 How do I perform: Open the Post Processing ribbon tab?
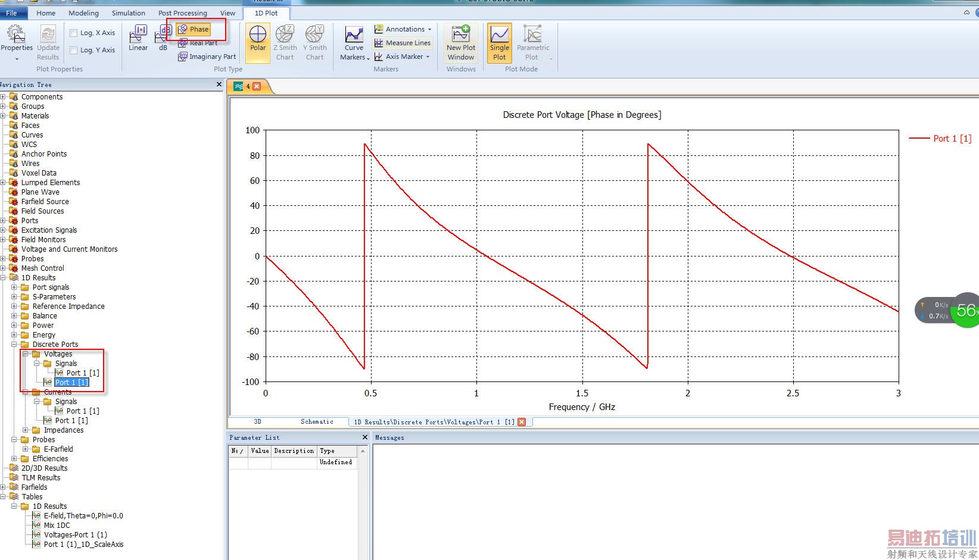pyautogui.click(x=183, y=12)
